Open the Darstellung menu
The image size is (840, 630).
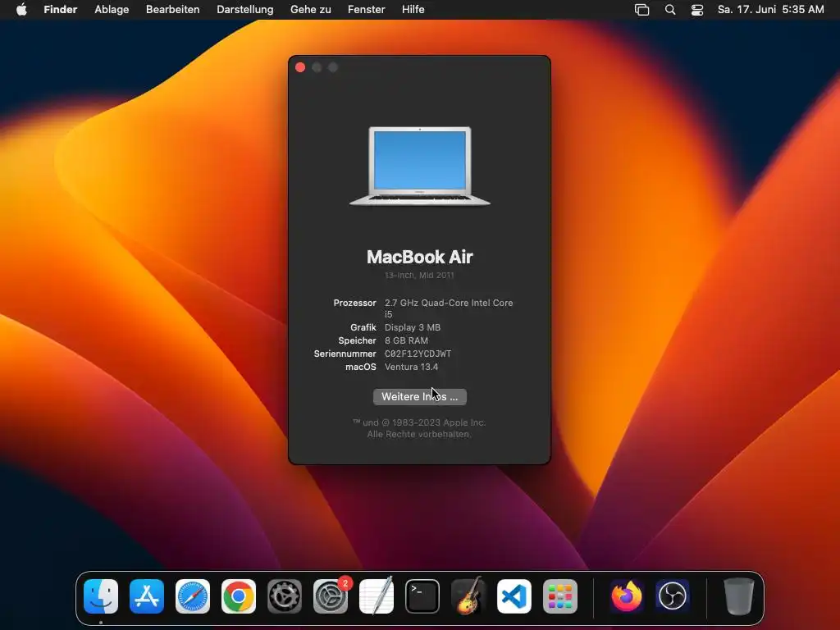(x=244, y=10)
